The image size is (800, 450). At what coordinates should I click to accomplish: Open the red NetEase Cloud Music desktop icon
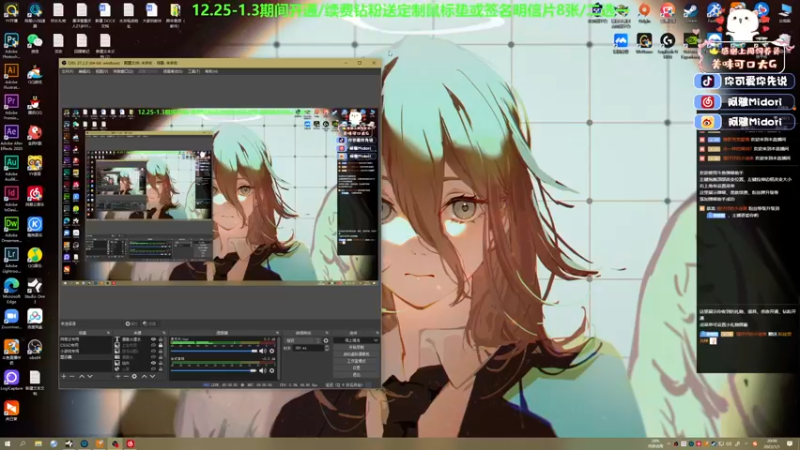(x=35, y=196)
